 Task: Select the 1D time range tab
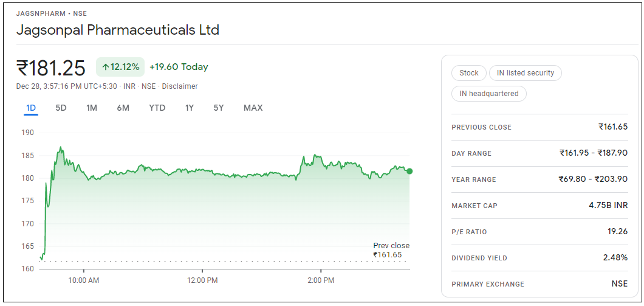pyautogui.click(x=31, y=108)
